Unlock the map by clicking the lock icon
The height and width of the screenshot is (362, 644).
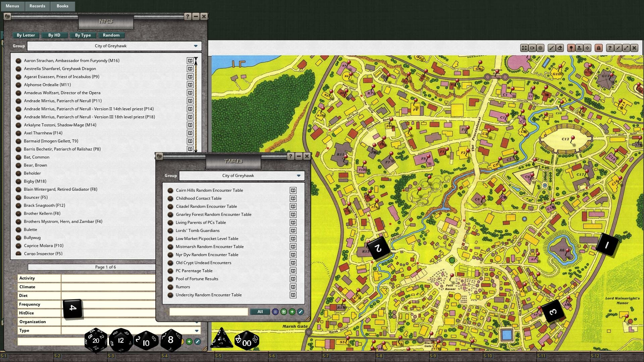click(599, 48)
